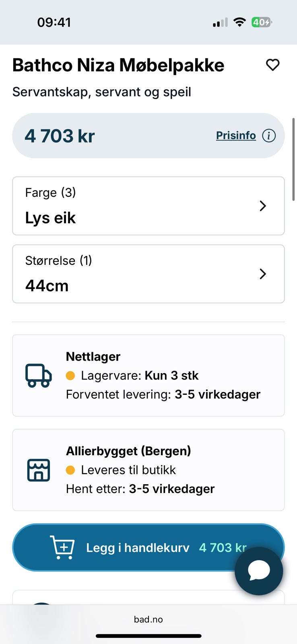Click the shopping cart plus icon
297x644 pixels.
pos(62,547)
